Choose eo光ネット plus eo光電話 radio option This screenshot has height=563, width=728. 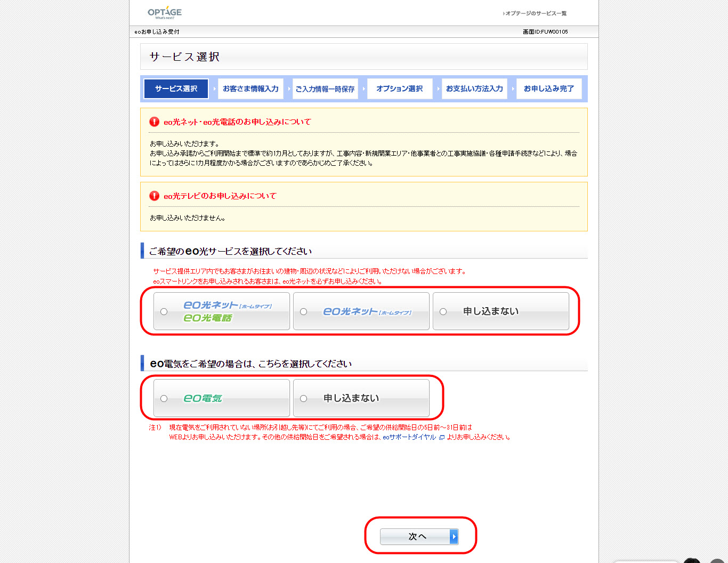(164, 312)
